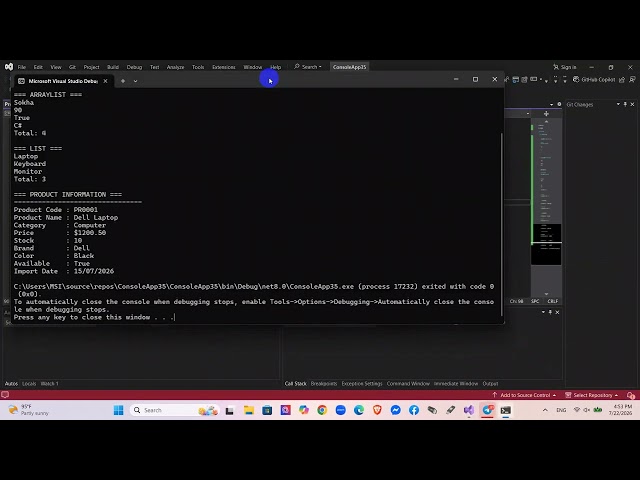Click the editor split plus button
The height and width of the screenshot is (480, 640).
(546, 114)
